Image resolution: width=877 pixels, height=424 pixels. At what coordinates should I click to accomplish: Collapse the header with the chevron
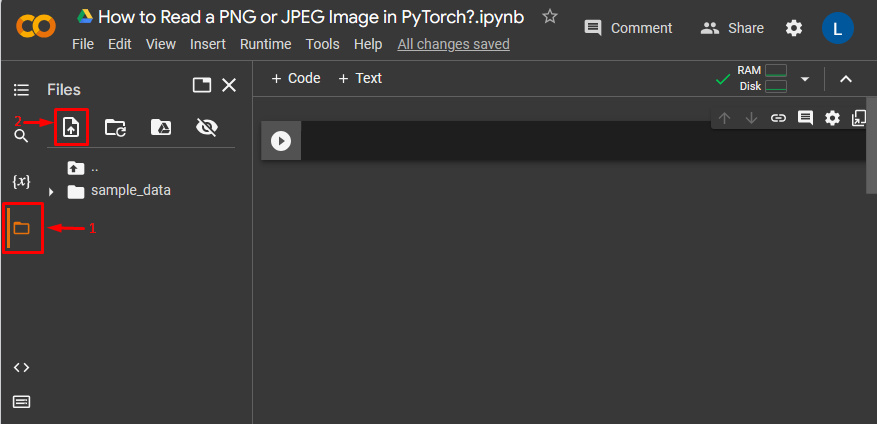(x=846, y=79)
